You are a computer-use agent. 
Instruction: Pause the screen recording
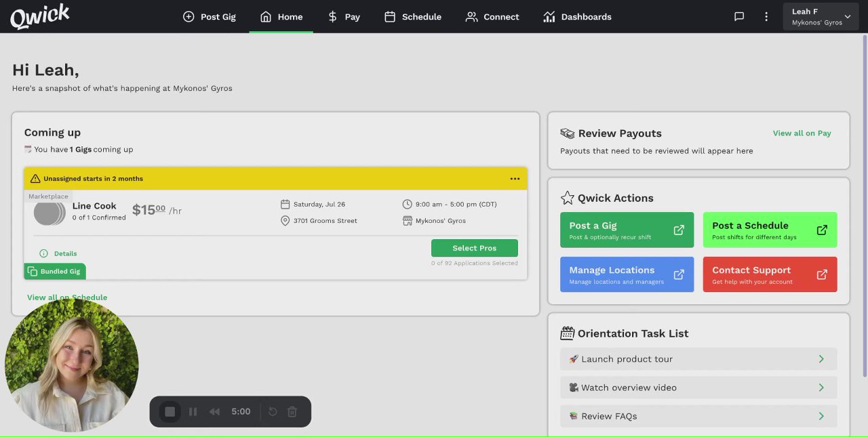(193, 411)
